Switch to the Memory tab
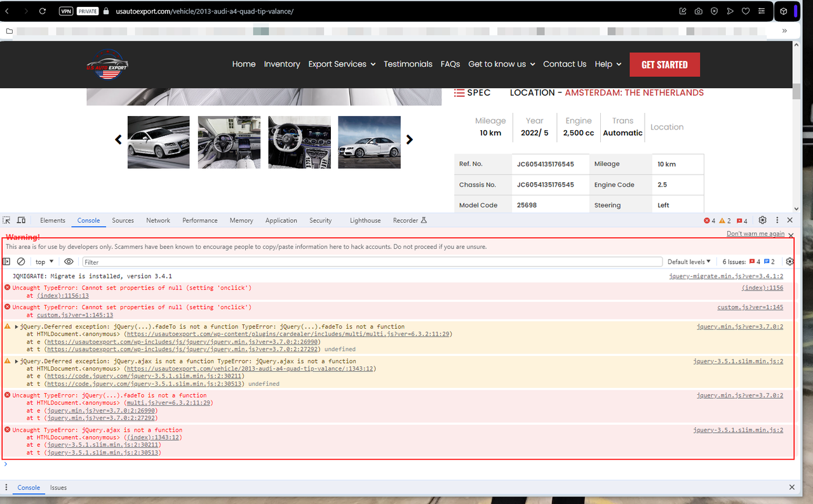 241,220
